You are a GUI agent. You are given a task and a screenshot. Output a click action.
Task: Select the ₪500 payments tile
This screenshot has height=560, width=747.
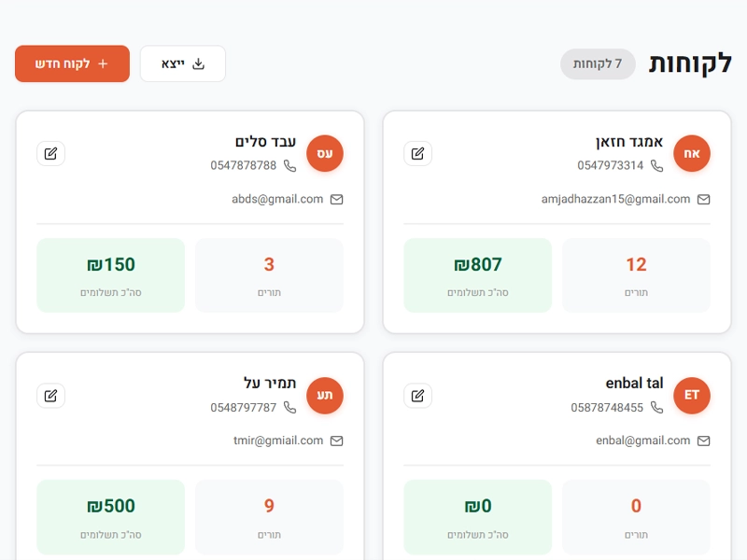[110, 517]
